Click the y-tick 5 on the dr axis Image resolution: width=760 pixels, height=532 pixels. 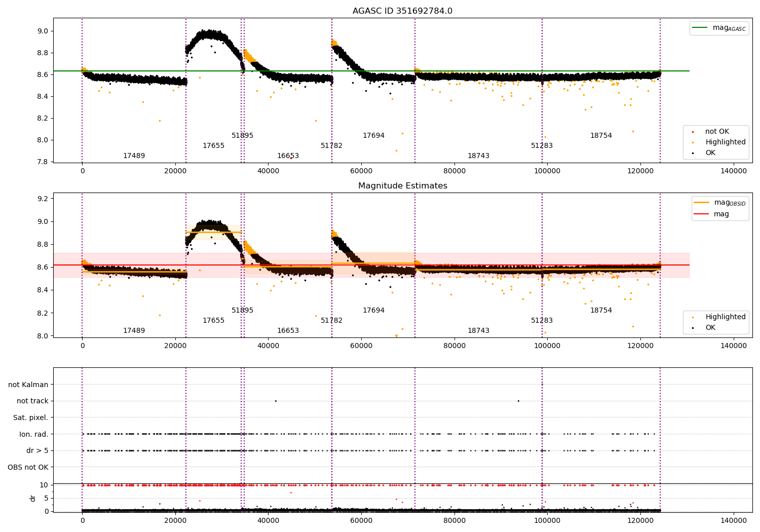46,498
